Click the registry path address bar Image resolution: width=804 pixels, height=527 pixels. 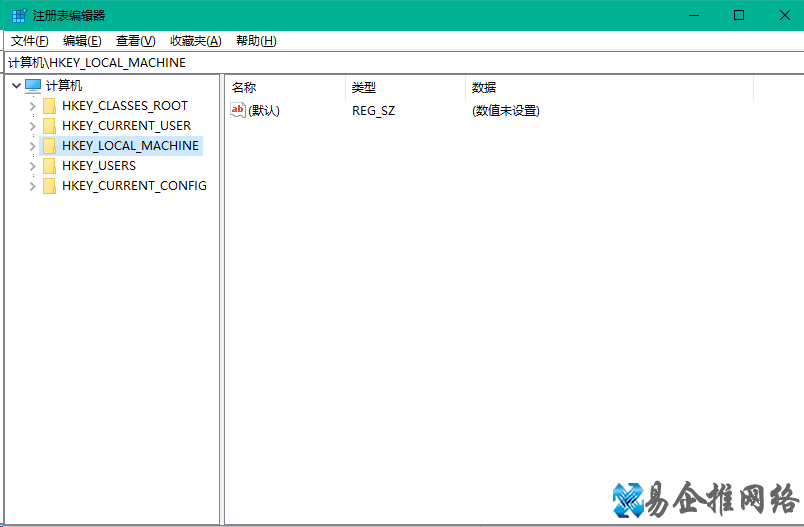(x=400, y=62)
